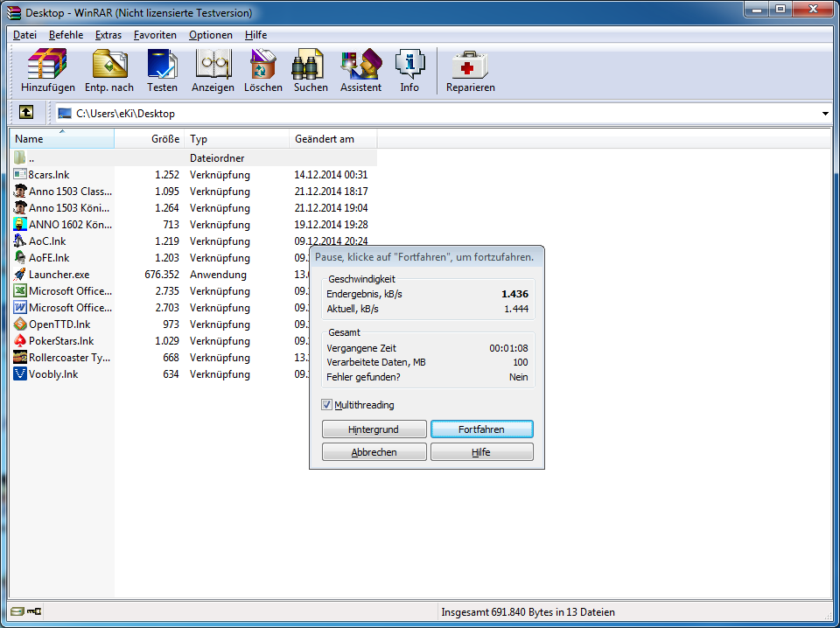Select the ANNO 1602 Kön... shortcut icon

coord(20,224)
